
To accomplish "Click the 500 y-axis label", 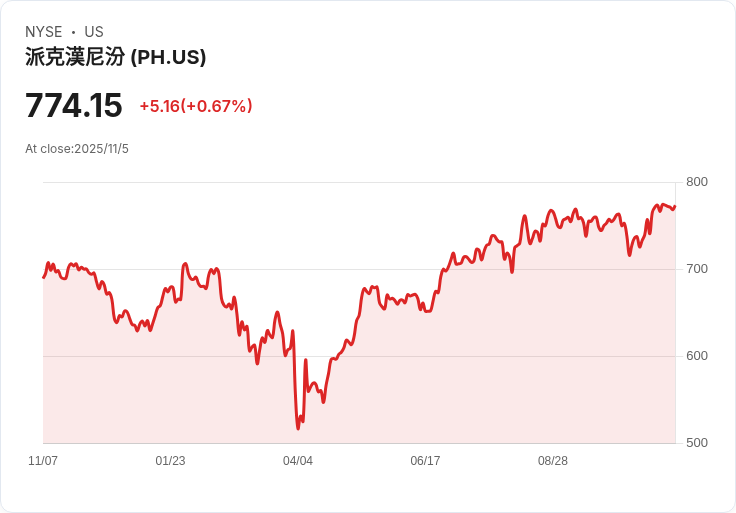I will 697,443.
